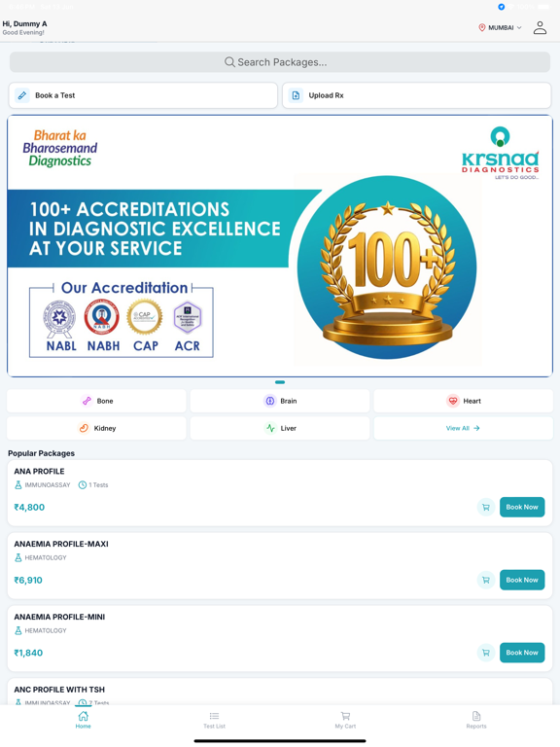Open ANAEMIA PROFILE-MAXI package title

(x=61, y=544)
